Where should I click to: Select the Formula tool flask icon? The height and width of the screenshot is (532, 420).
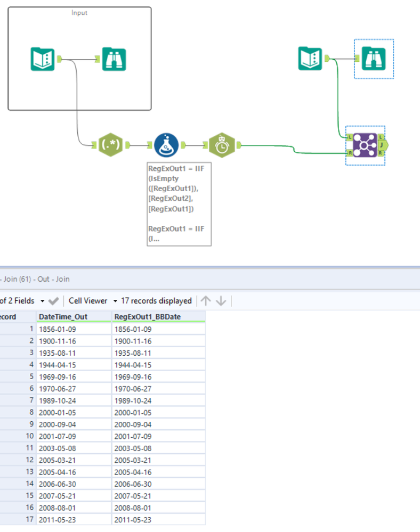tap(166, 145)
